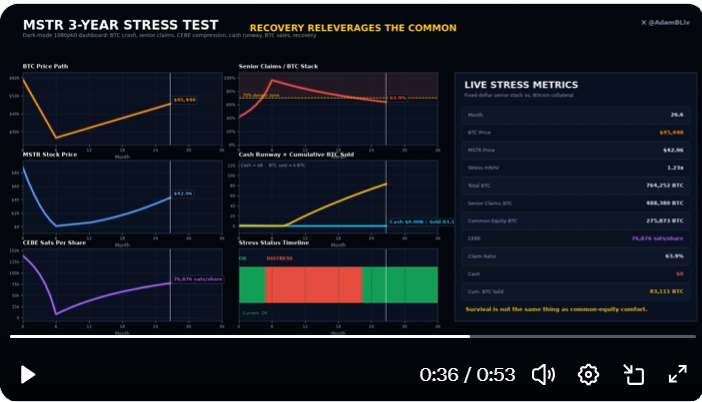Click $45,440 callout on BTC Price Path chart

click(x=184, y=100)
